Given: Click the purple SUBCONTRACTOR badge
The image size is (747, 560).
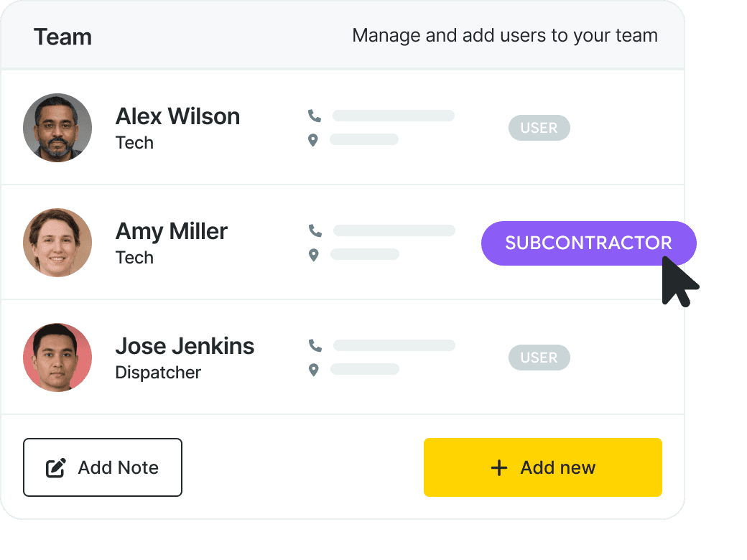Looking at the screenshot, I should point(589,243).
